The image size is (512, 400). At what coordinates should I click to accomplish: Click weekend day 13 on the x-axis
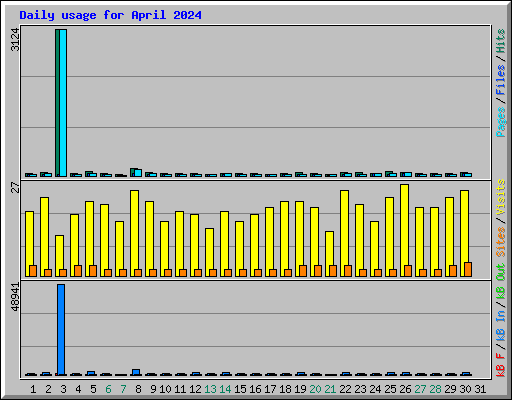tap(210, 389)
